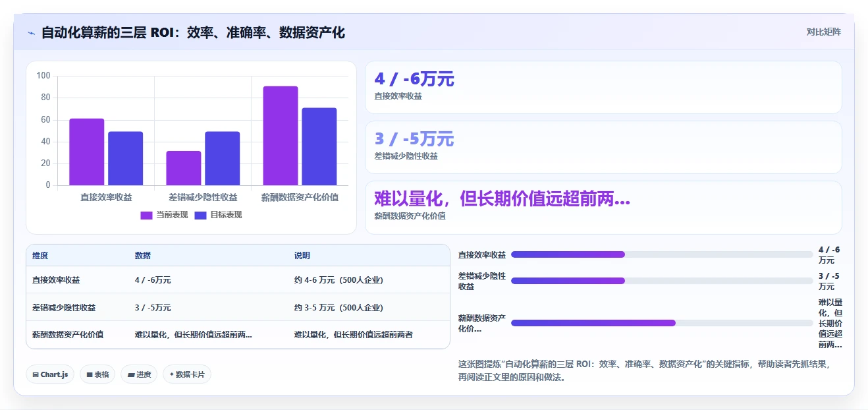
Task: Click the icon inside the 表格 chip
Action: (x=90, y=374)
